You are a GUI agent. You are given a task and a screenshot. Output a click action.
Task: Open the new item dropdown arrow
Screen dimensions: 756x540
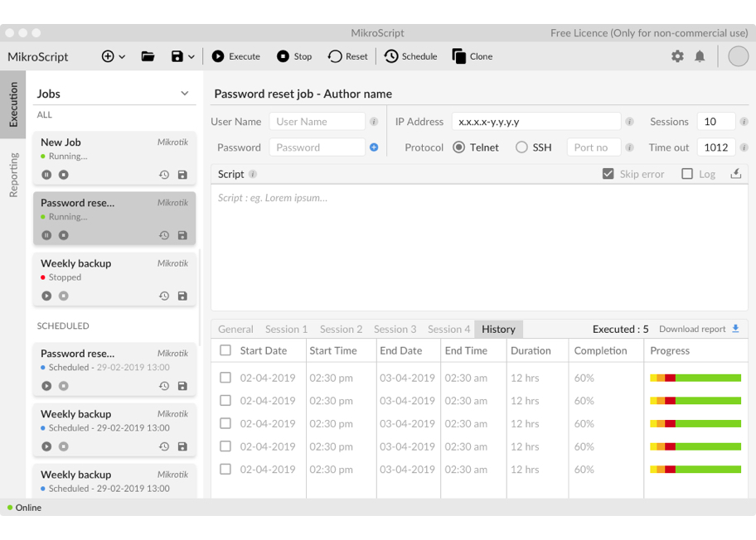pyautogui.click(x=123, y=57)
